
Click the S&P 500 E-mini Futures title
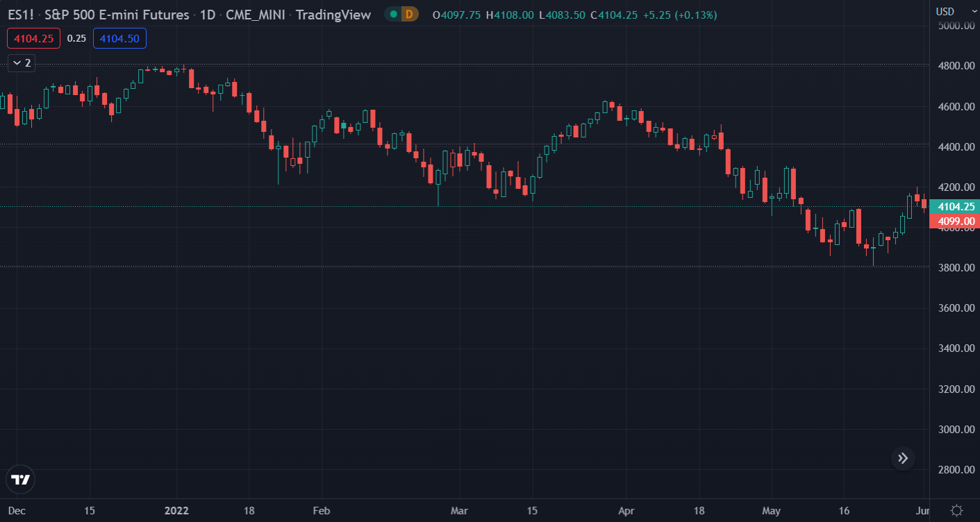click(x=117, y=15)
